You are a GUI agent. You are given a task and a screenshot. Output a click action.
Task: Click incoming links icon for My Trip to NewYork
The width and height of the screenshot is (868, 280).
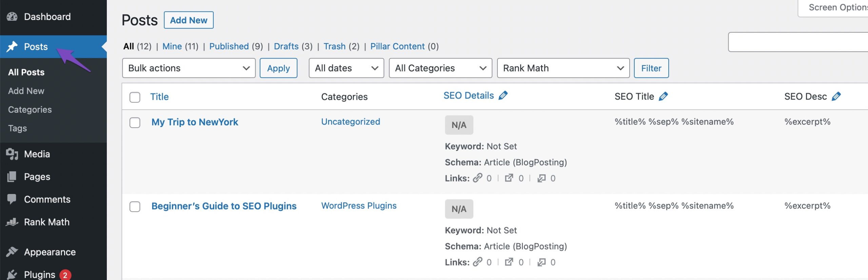pos(541,178)
